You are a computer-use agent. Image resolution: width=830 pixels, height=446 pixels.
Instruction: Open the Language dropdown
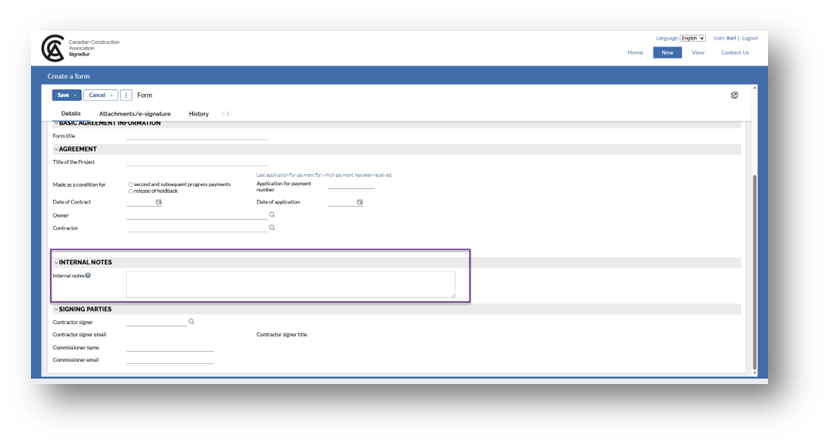coord(693,38)
